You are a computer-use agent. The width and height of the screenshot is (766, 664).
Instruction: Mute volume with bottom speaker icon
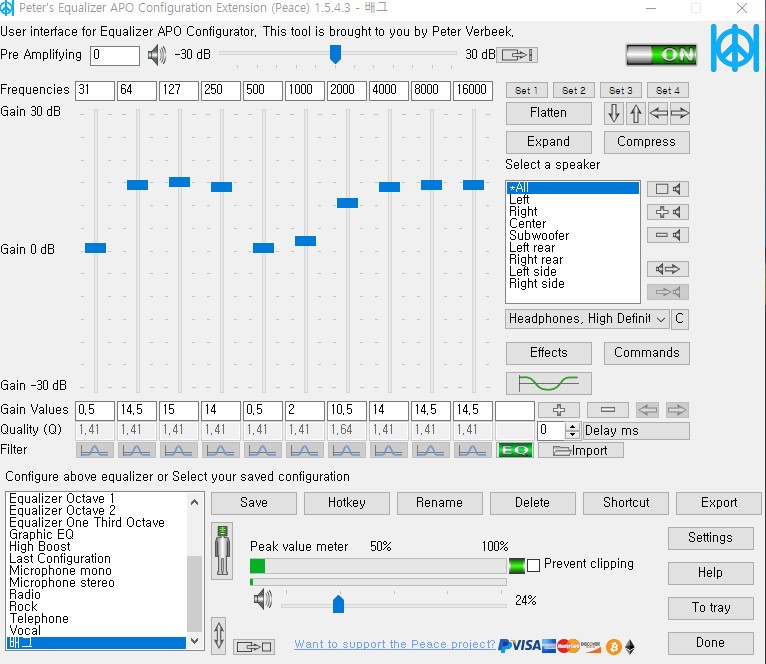263,599
